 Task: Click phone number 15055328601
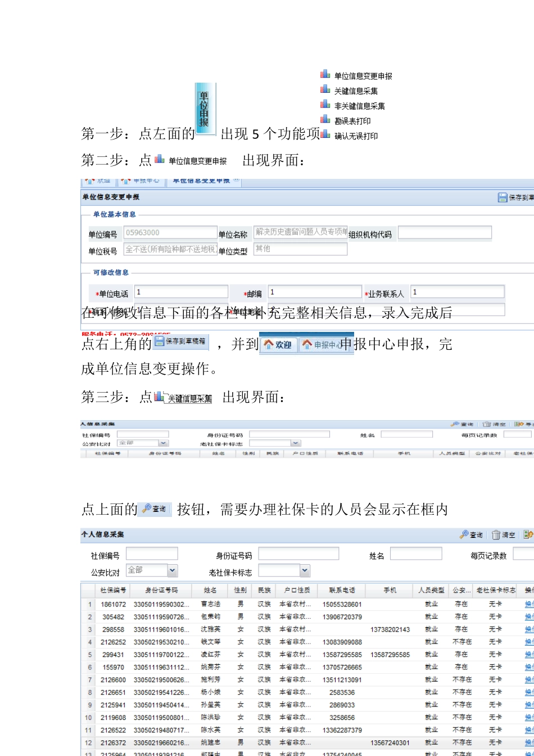[x=342, y=604]
